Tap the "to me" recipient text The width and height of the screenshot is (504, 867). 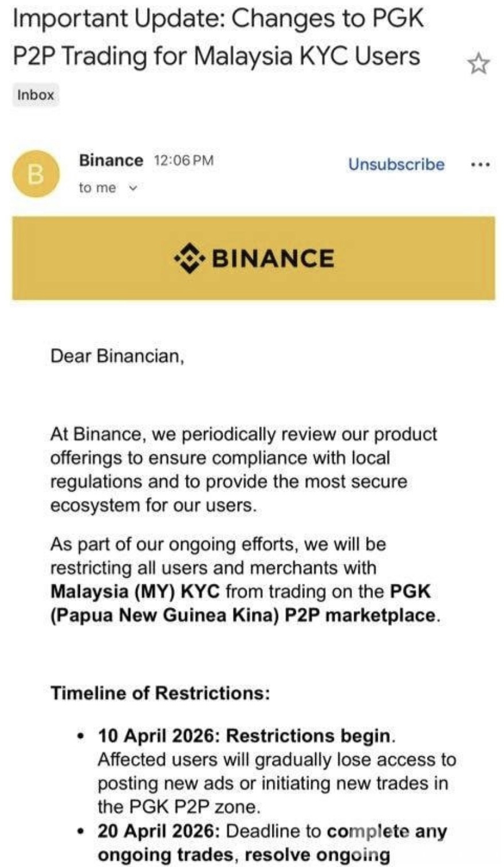[97, 188]
